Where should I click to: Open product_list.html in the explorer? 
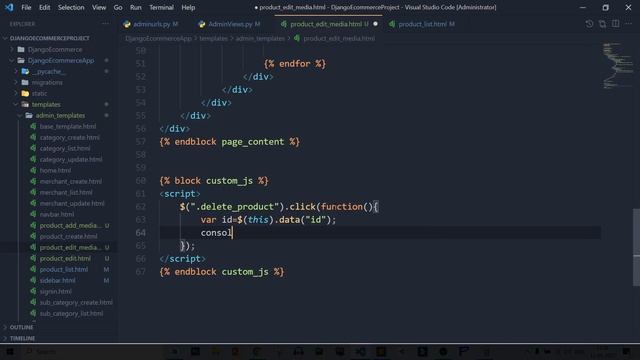pos(64,269)
